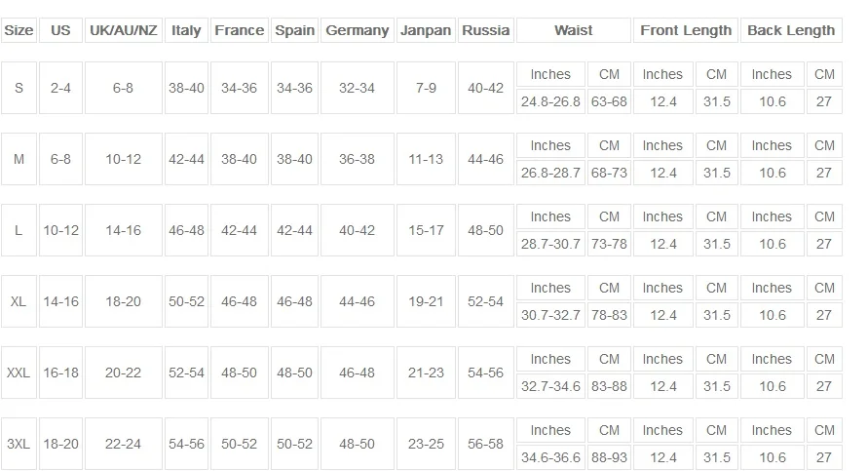Select waist value 24.8-26.8 inches
The width and height of the screenshot is (868, 471).
coord(550,102)
